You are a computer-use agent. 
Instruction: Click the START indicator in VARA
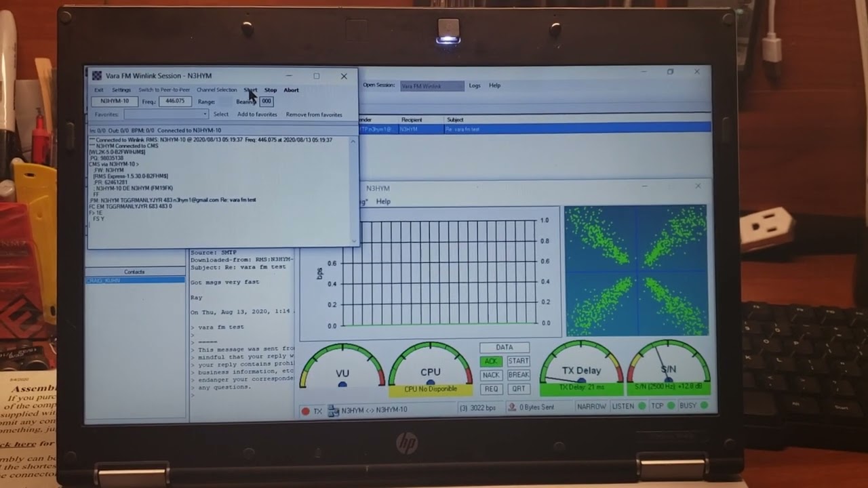tap(518, 361)
